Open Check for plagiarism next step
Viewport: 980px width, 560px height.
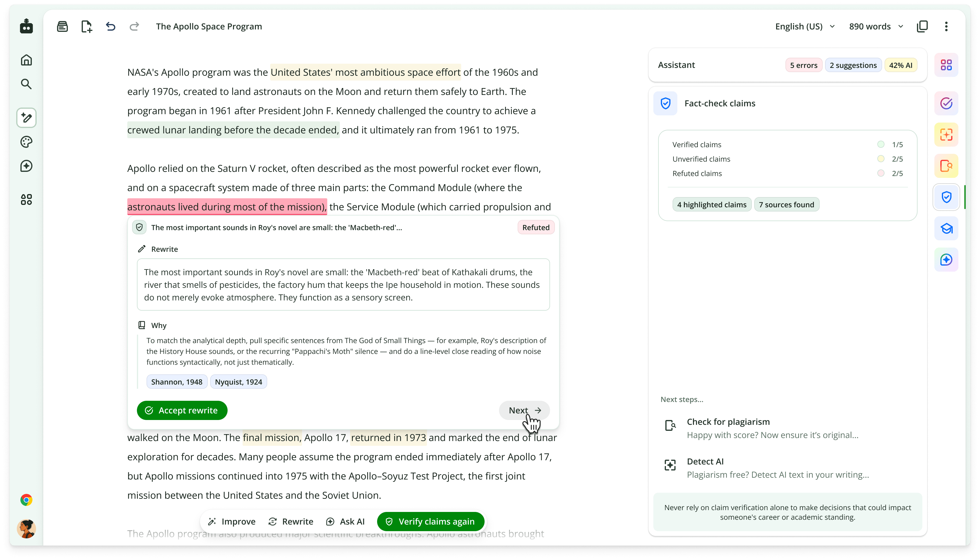787,428
